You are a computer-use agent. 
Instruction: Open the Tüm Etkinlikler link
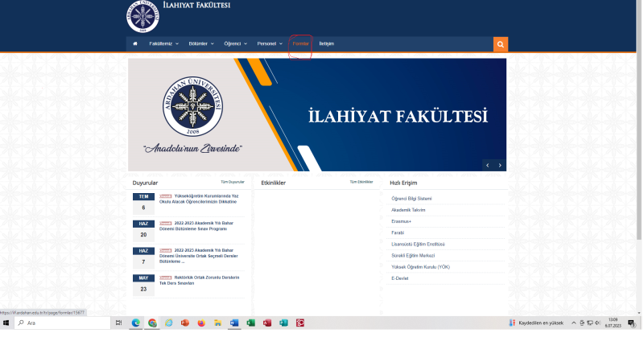click(361, 182)
